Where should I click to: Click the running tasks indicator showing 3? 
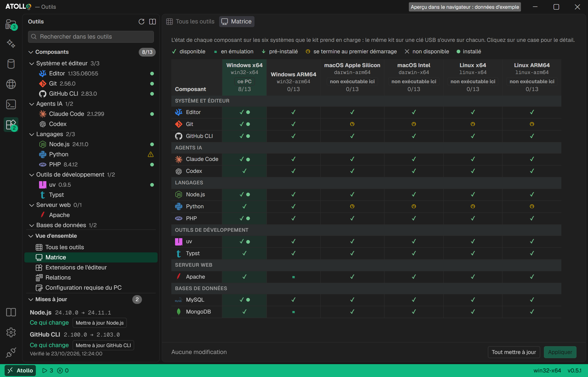click(48, 370)
